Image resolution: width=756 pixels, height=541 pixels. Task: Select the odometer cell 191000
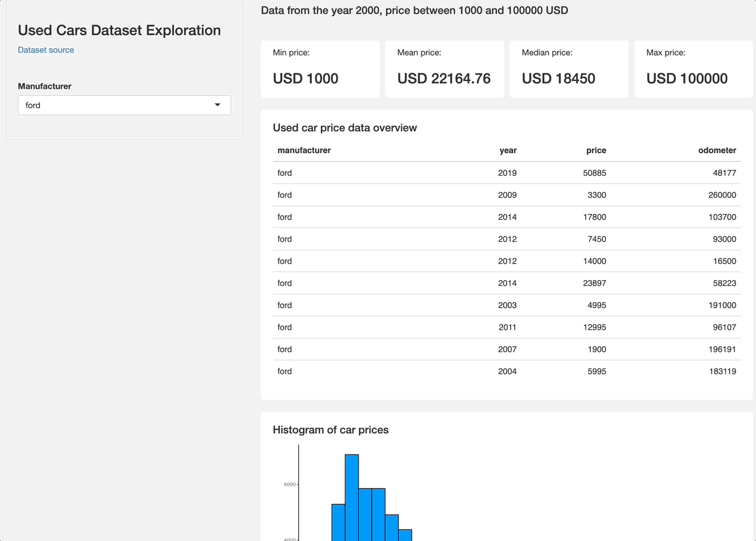[722, 305]
